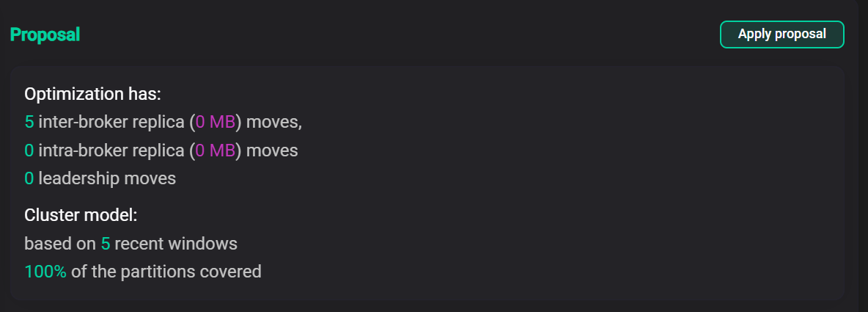Click "moves" ending the intra-broker line
The height and width of the screenshot is (312, 868).
(272, 150)
